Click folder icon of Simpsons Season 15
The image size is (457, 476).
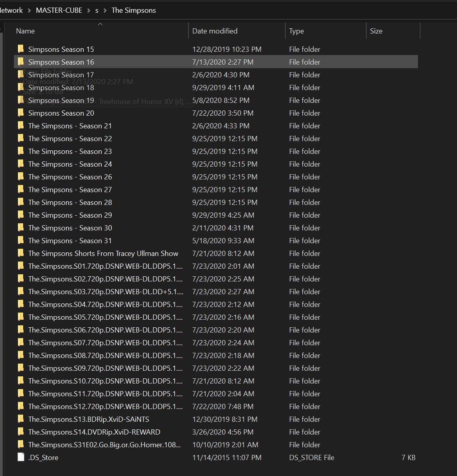click(21, 49)
